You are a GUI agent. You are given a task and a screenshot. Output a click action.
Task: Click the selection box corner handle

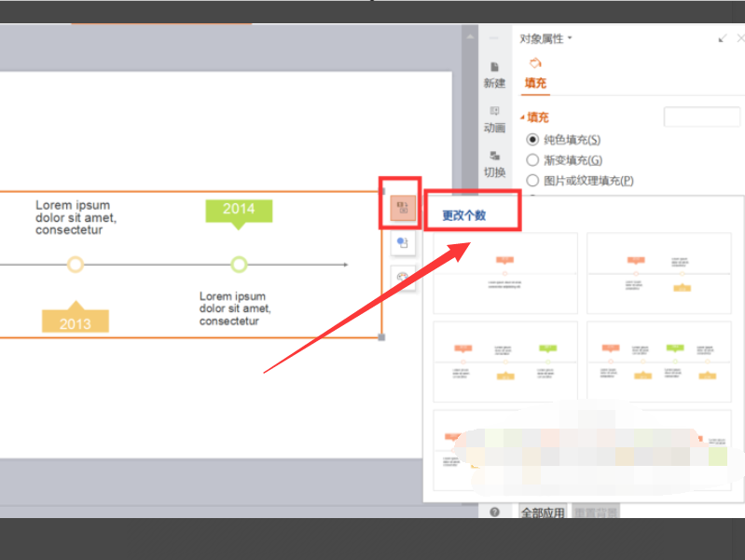381,337
